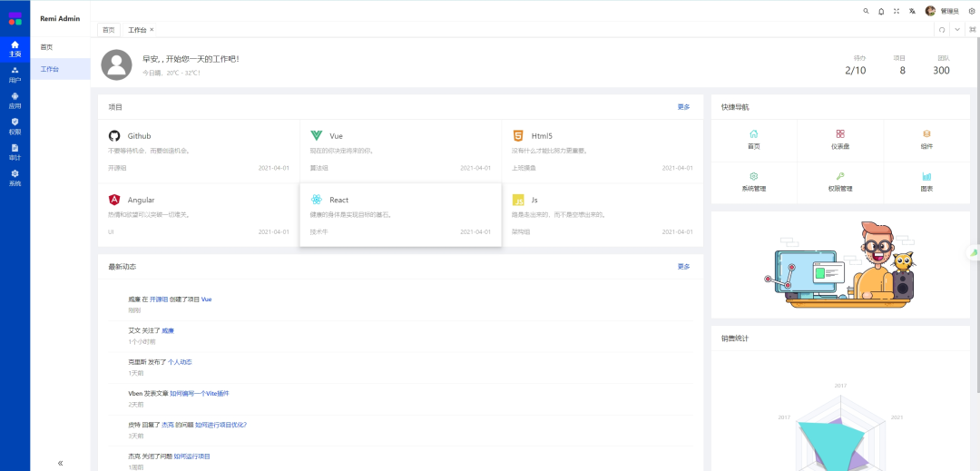Open the notifications bell

(881, 11)
